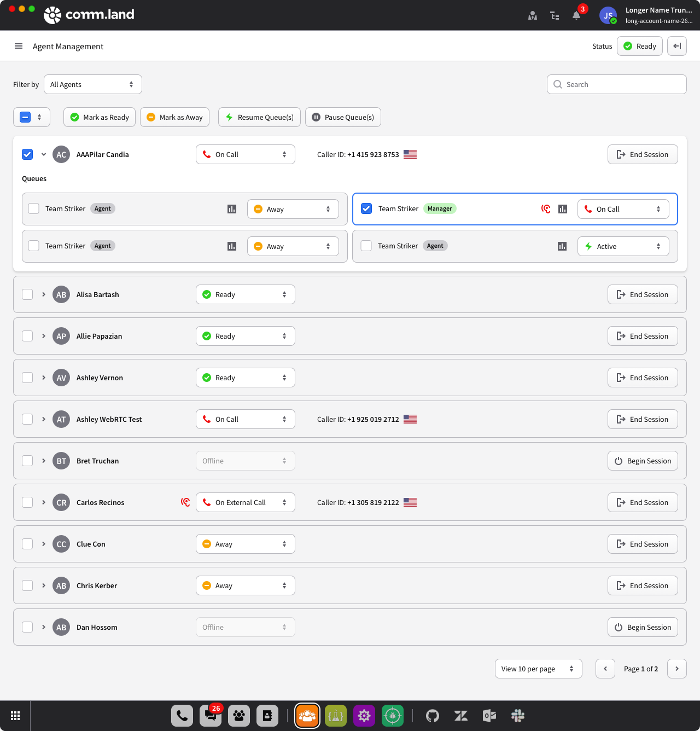
Task: Select Alisa Bartash's checkbox
Action: 27,294
